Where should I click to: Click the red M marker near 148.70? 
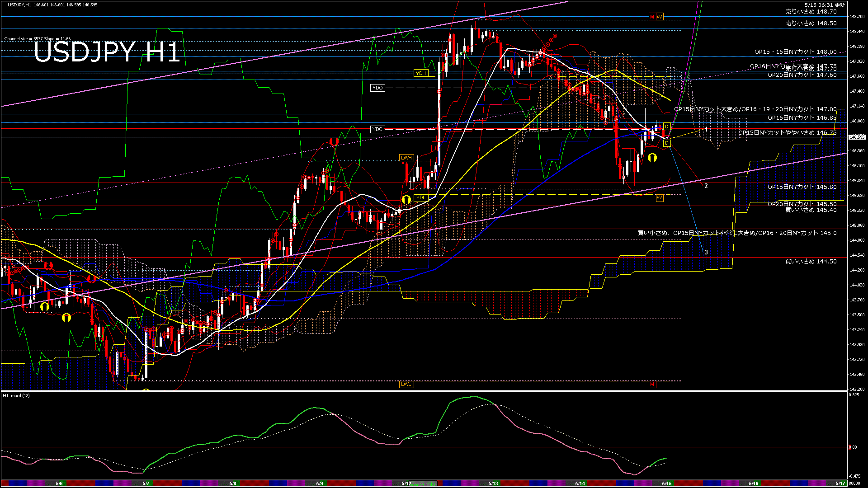pyautogui.click(x=652, y=17)
